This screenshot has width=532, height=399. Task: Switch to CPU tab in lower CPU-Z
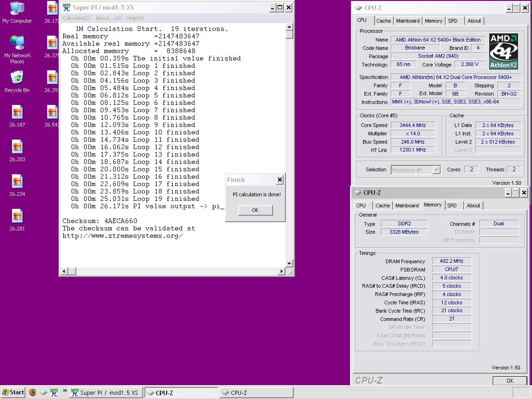point(361,205)
